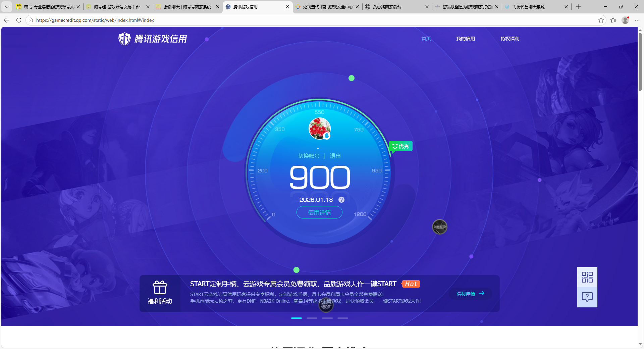Open the browser profile avatar icon
Screen dimensions: 644x349
tap(625, 20)
